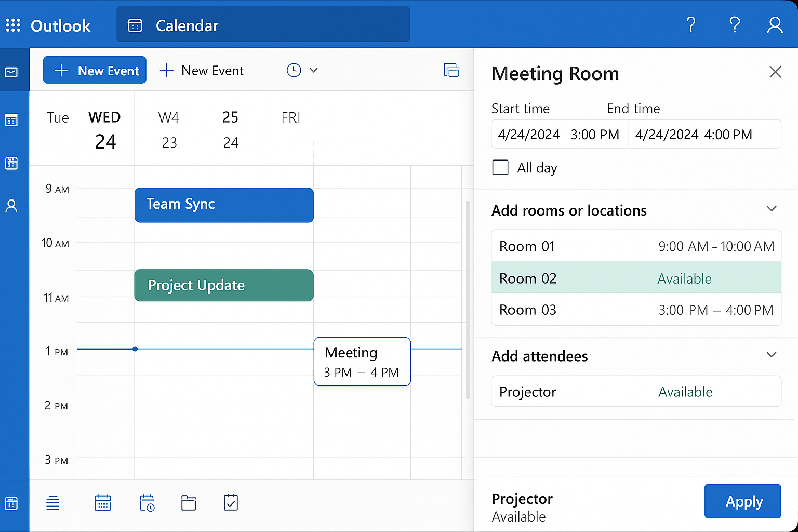Create an event with the New Event button

95,70
